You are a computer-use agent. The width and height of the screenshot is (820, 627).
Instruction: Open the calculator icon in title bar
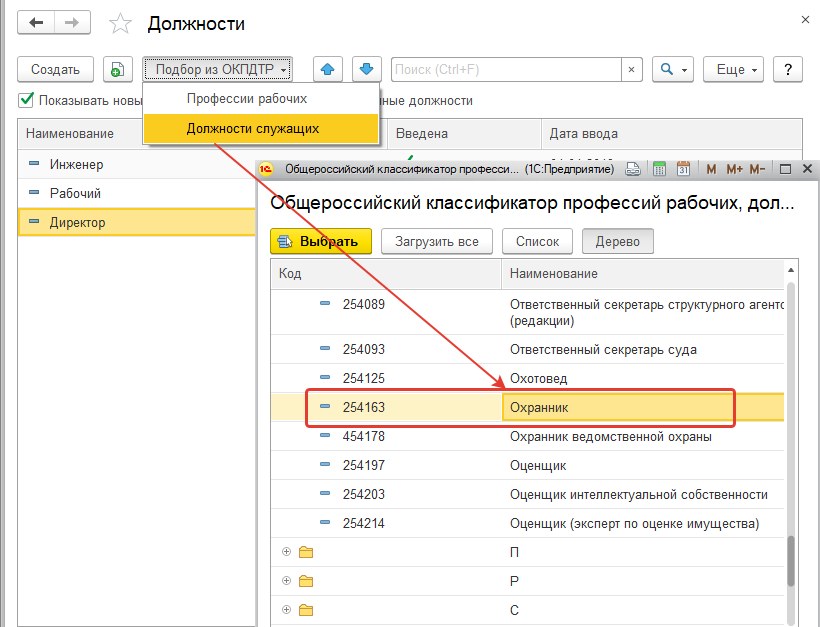pyautogui.click(x=659, y=169)
